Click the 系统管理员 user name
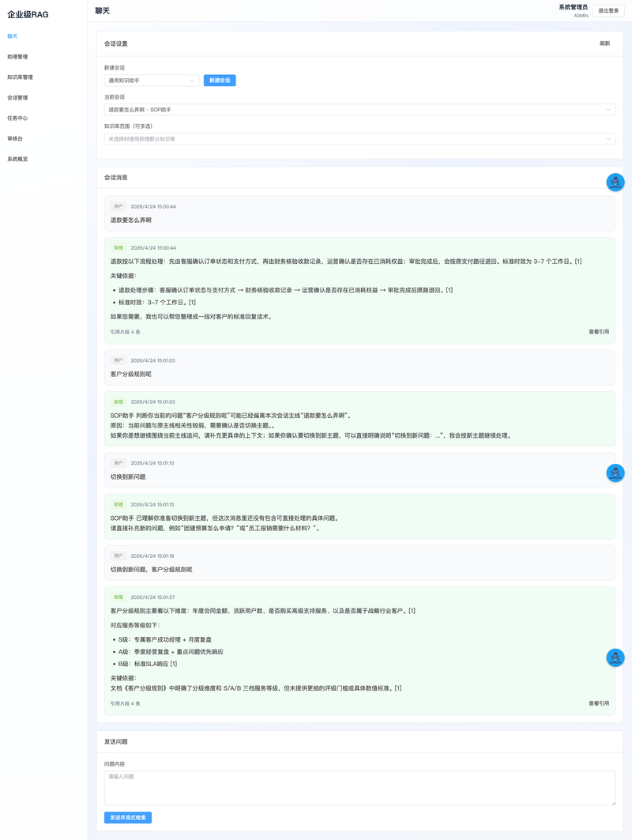Screen dimensions: 632x840 pyautogui.click(x=573, y=7)
